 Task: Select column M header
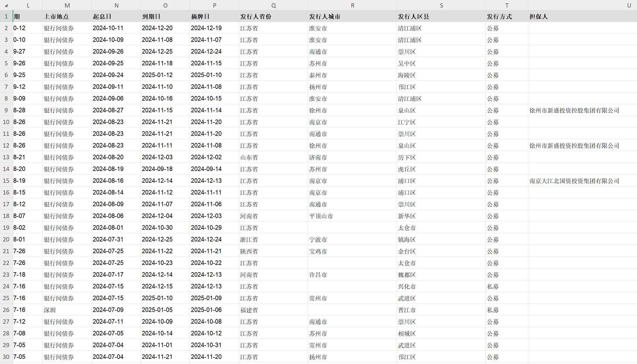(x=67, y=5)
